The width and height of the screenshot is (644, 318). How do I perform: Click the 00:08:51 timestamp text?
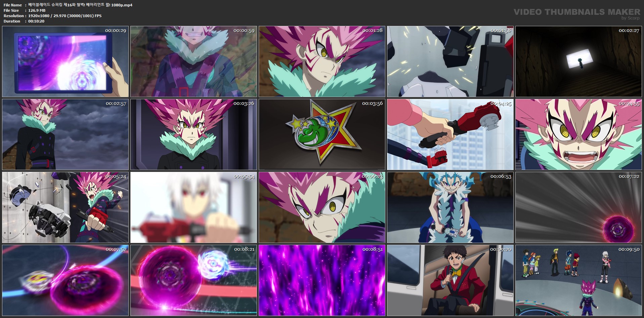coord(372,249)
